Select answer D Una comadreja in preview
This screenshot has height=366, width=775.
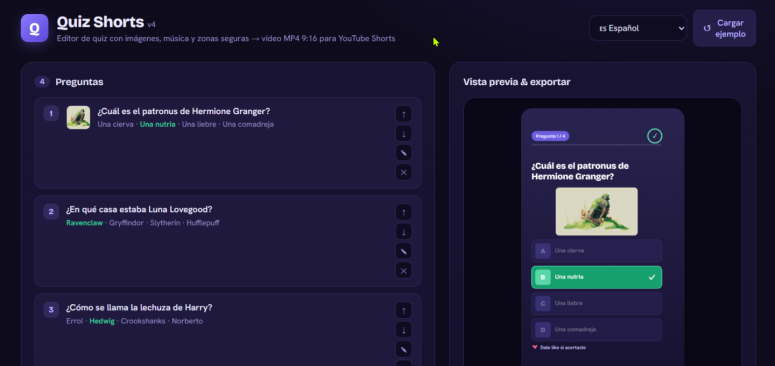point(596,329)
